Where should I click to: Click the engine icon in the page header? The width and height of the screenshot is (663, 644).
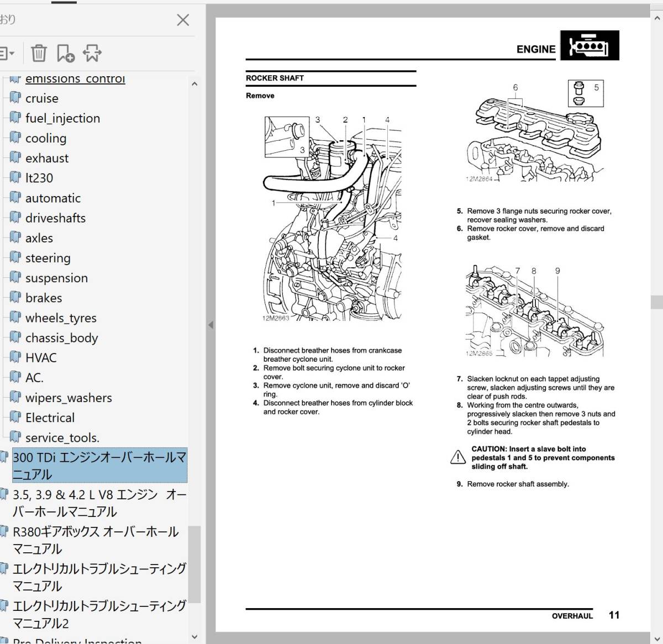(x=590, y=45)
